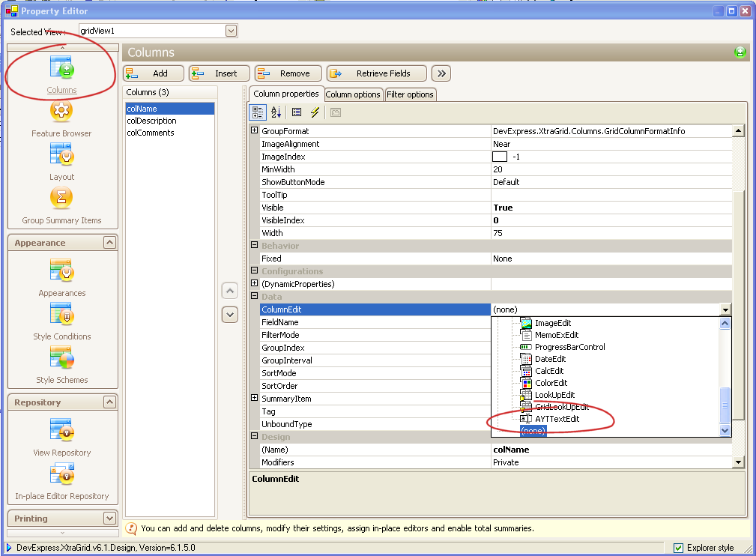Open the Columns page icon

click(x=61, y=67)
